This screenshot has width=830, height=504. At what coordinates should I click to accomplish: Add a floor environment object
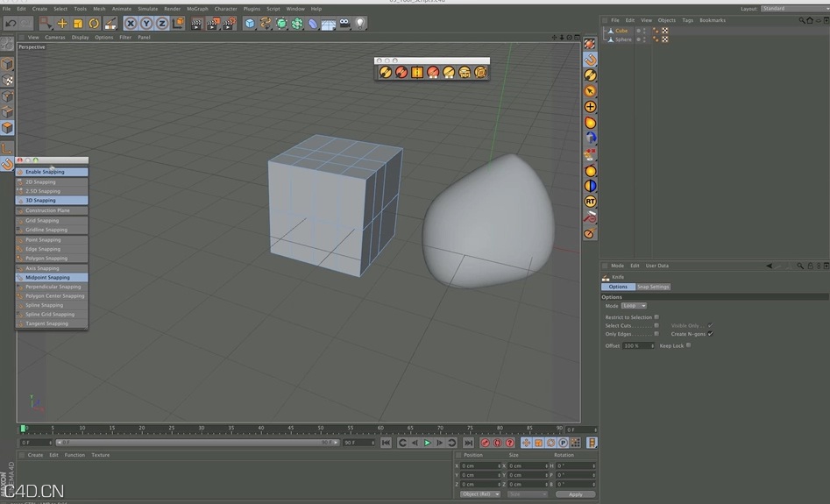[x=329, y=24]
